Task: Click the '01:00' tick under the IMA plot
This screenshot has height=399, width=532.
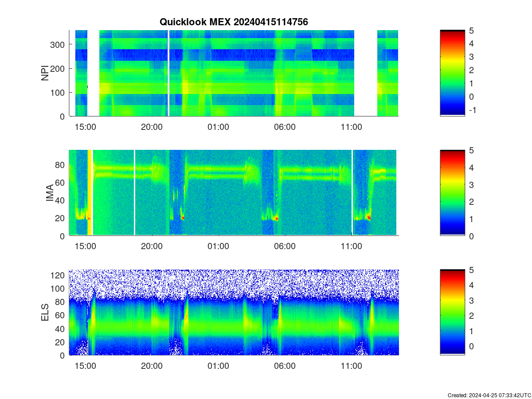Action: pos(218,246)
